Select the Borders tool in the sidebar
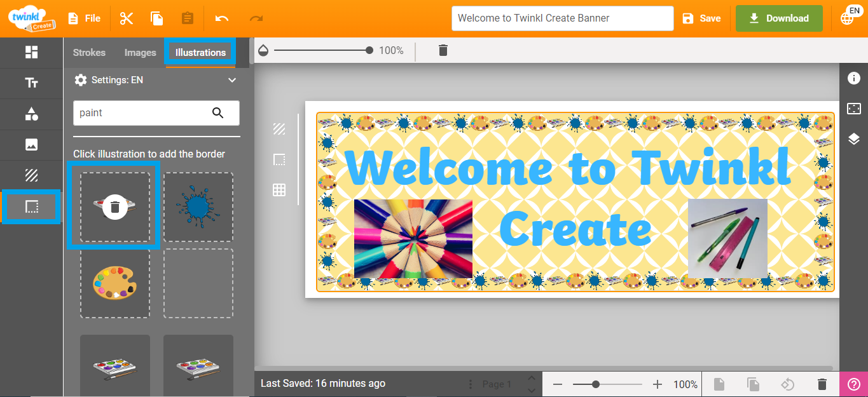This screenshot has height=397, width=868. pyautogui.click(x=31, y=206)
